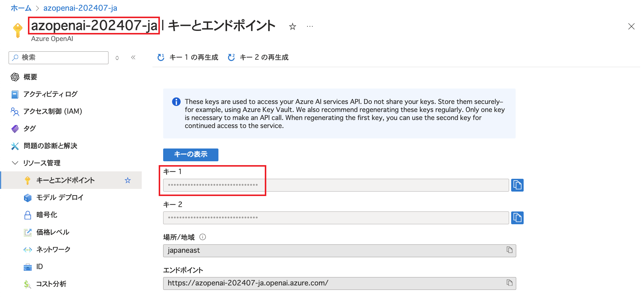Close the blade with the X button
644x297 pixels.
632,26
